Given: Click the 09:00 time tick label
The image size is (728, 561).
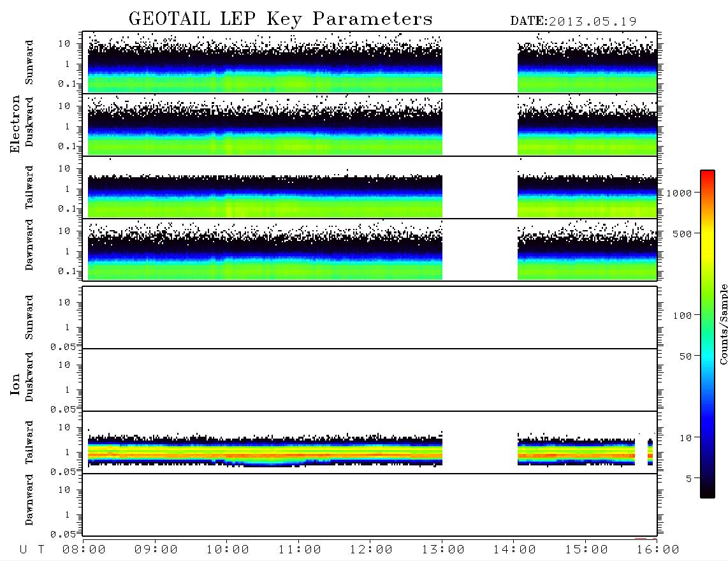Looking at the screenshot, I should coord(156,550).
